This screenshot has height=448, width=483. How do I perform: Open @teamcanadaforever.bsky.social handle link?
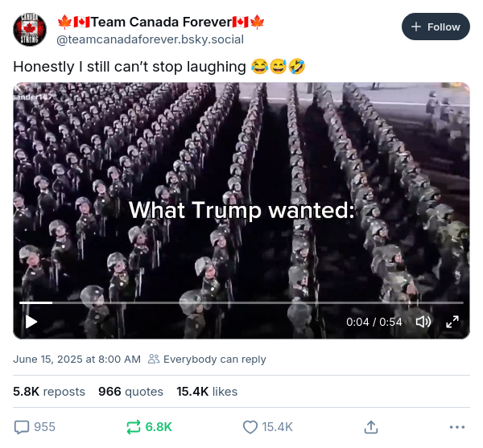(151, 39)
